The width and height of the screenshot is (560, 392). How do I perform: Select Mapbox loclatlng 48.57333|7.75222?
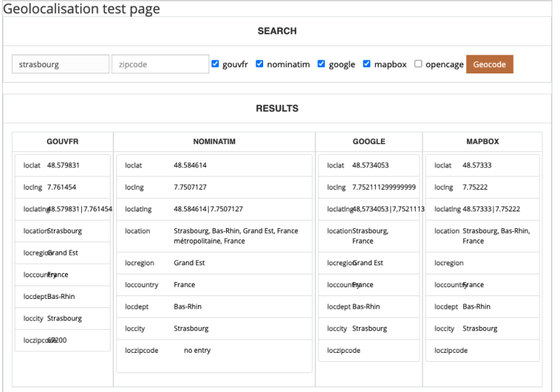491,209
